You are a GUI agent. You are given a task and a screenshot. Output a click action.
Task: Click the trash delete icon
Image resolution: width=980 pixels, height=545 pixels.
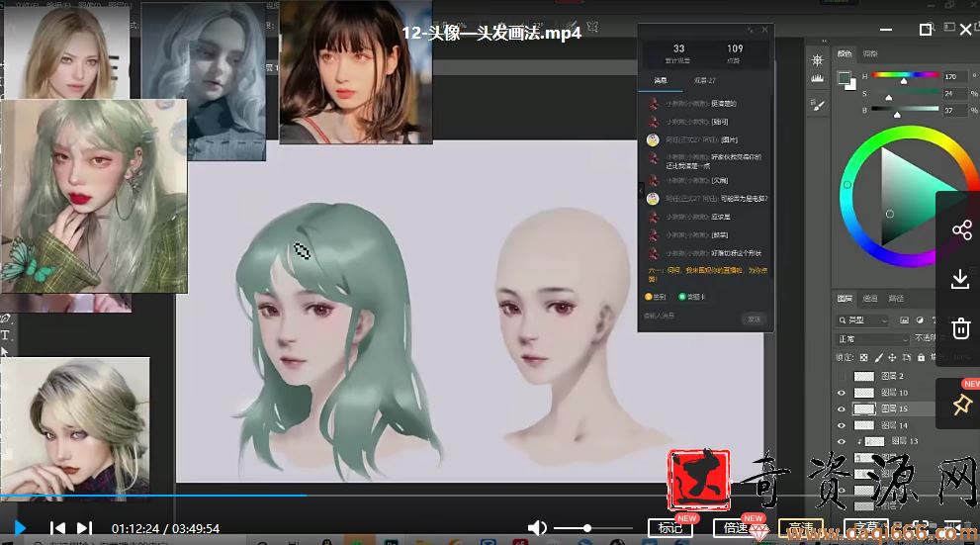tap(960, 328)
